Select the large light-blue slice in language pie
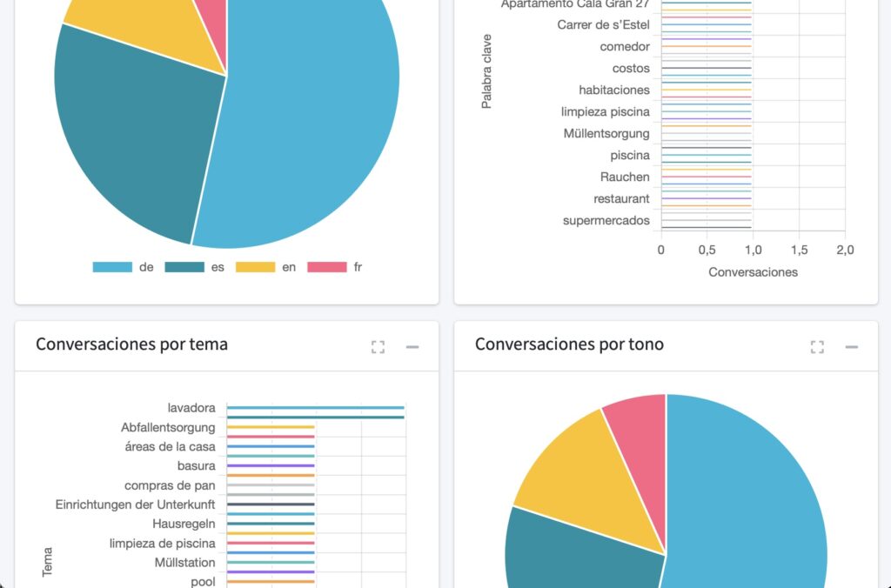The image size is (891, 588). click(322, 130)
